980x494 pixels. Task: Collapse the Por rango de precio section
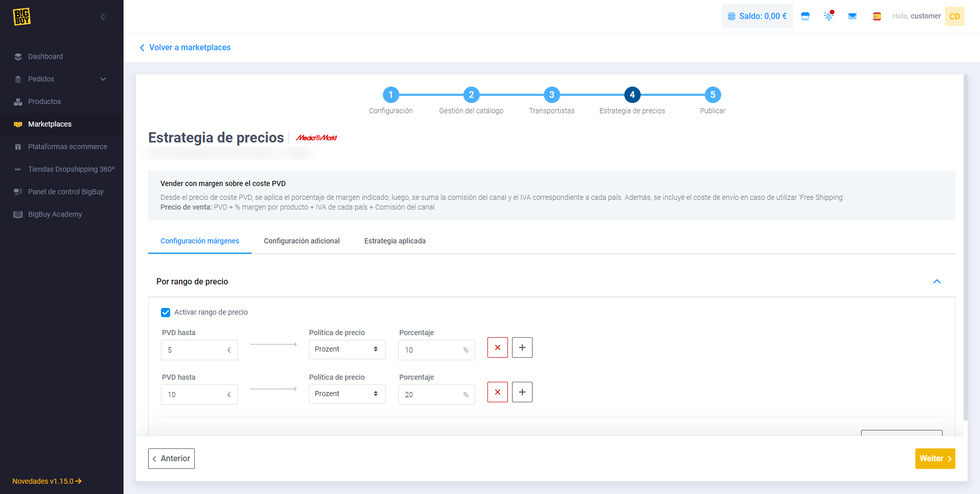click(x=937, y=281)
